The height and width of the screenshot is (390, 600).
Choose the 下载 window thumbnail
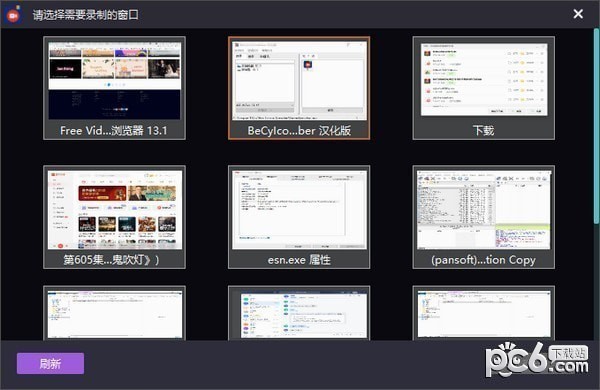pyautogui.click(x=484, y=88)
